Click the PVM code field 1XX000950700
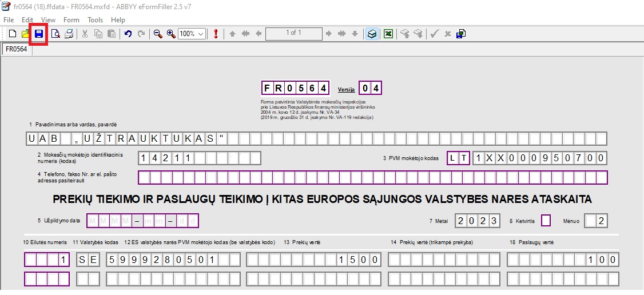The width and height of the screenshot is (644, 295). (x=540, y=158)
